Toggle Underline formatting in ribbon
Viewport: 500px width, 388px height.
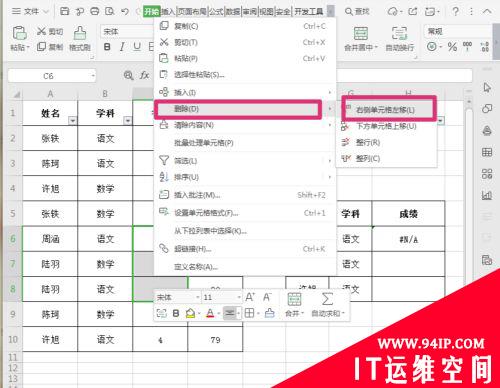[x=137, y=47]
